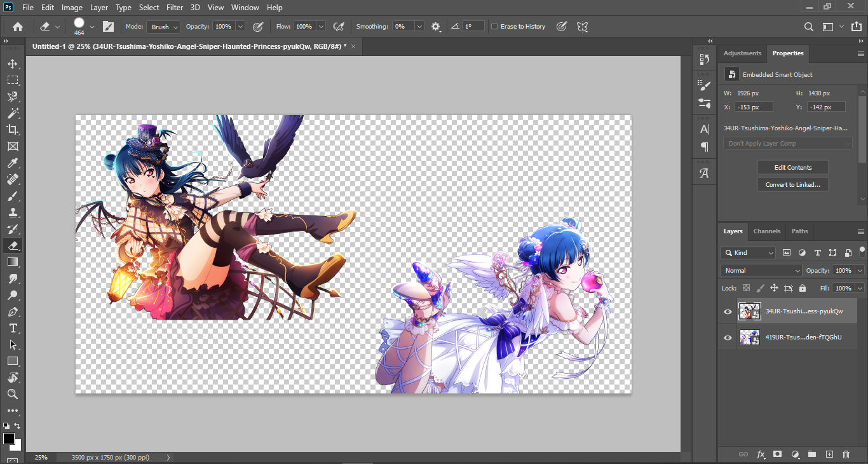868x464 pixels.
Task: Expand the Flow value dropdown
Action: point(321,27)
